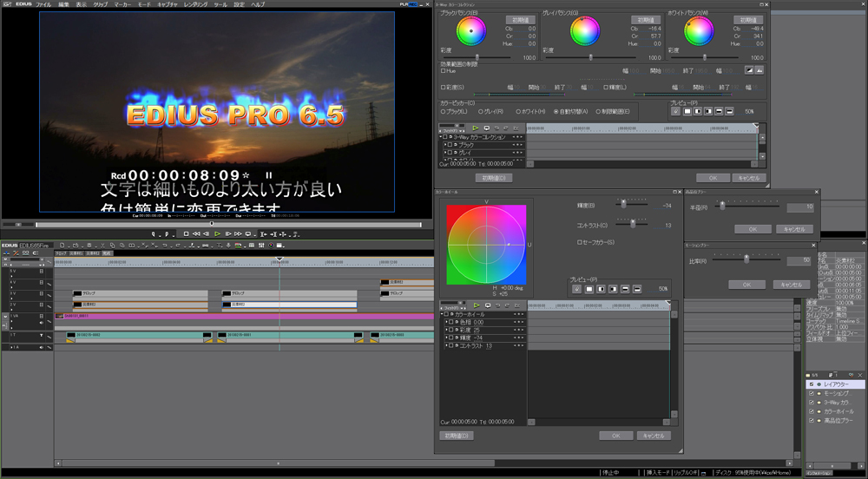Toggle checkbox beside レイアウター in effect list

[x=812, y=384]
